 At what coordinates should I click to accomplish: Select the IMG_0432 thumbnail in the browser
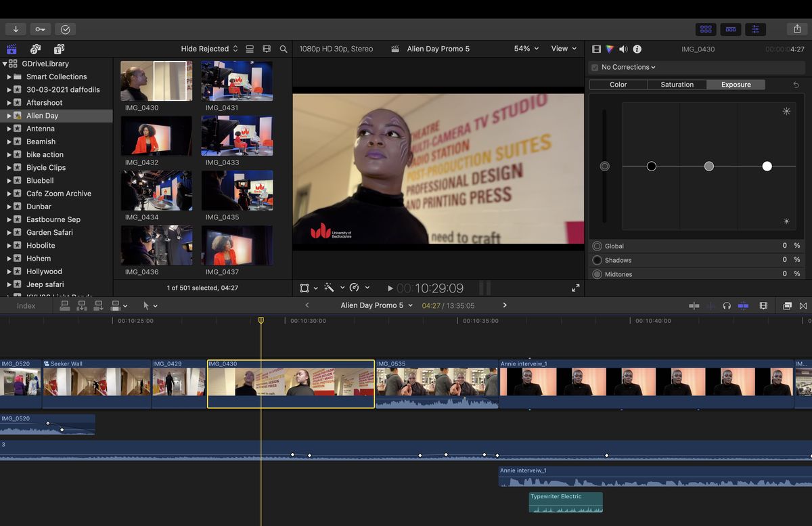[x=156, y=135]
